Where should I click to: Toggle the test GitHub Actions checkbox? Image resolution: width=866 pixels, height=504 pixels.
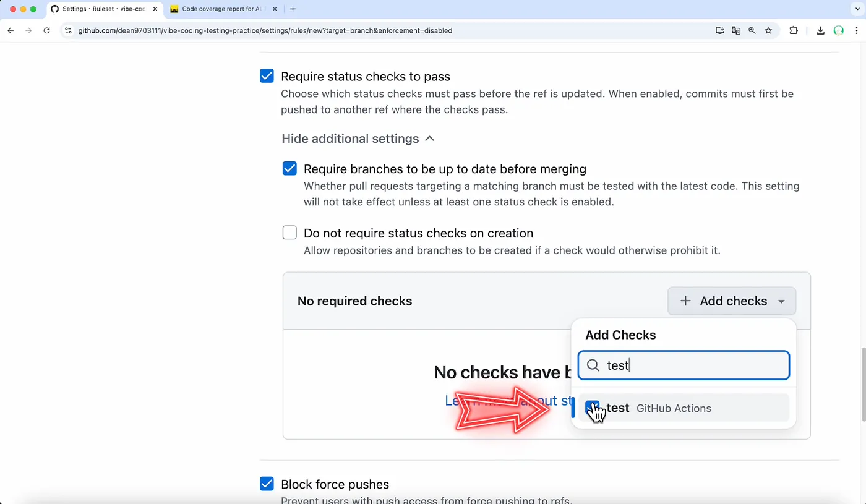click(x=592, y=408)
